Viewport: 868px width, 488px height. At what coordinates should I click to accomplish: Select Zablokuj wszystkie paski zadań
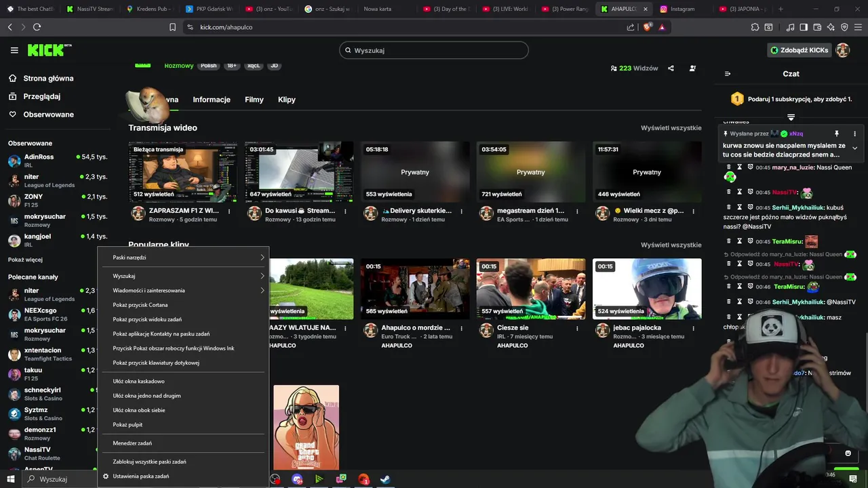(183, 462)
